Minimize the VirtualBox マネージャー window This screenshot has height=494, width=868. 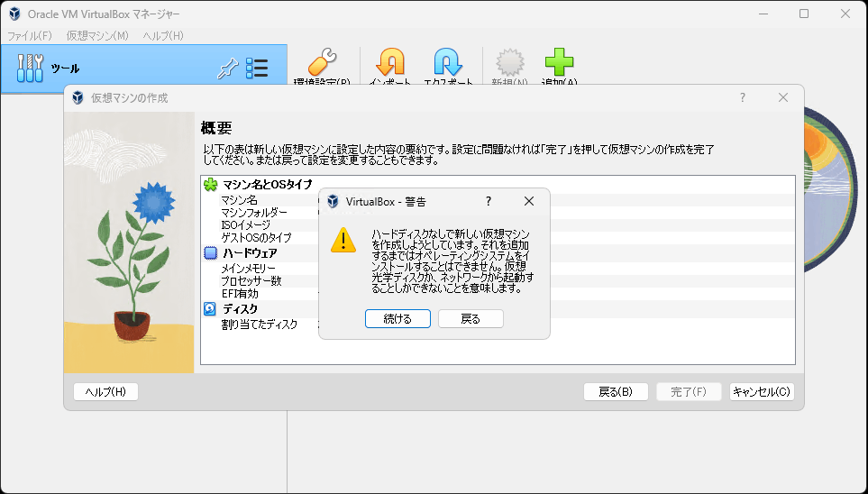click(x=763, y=14)
